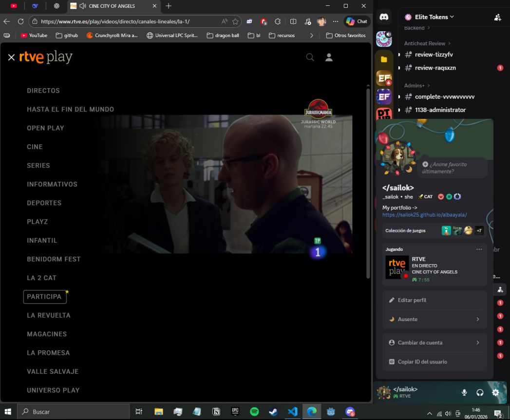Click the rtve play logo
Image resolution: width=510 pixels, height=420 pixels.
(x=46, y=57)
